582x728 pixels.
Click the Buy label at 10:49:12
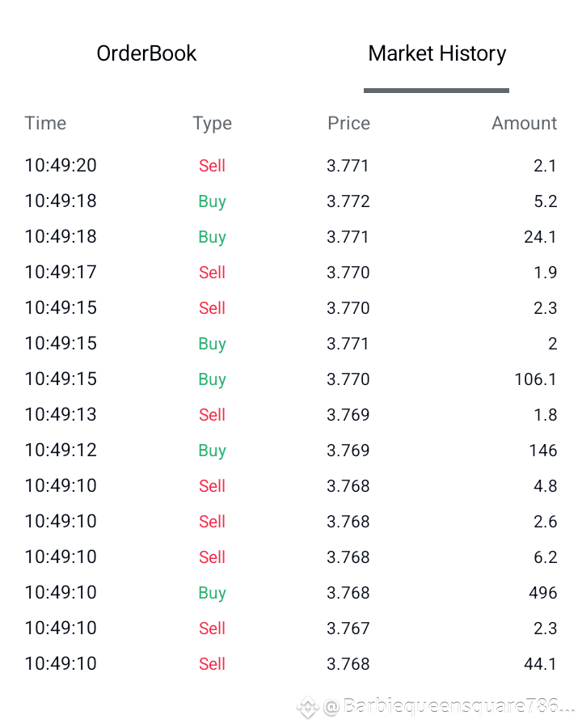(x=212, y=451)
